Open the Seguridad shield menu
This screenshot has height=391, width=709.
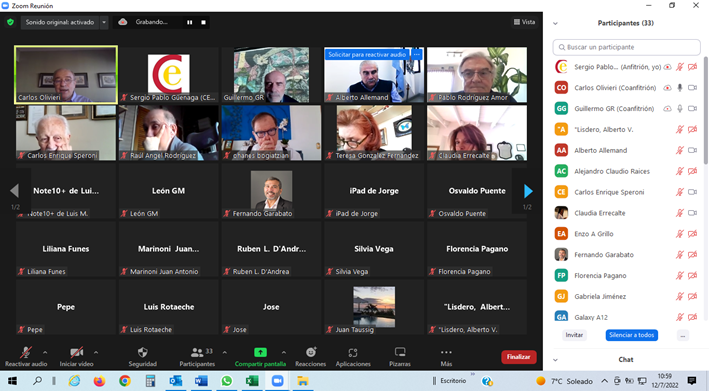[x=142, y=356]
